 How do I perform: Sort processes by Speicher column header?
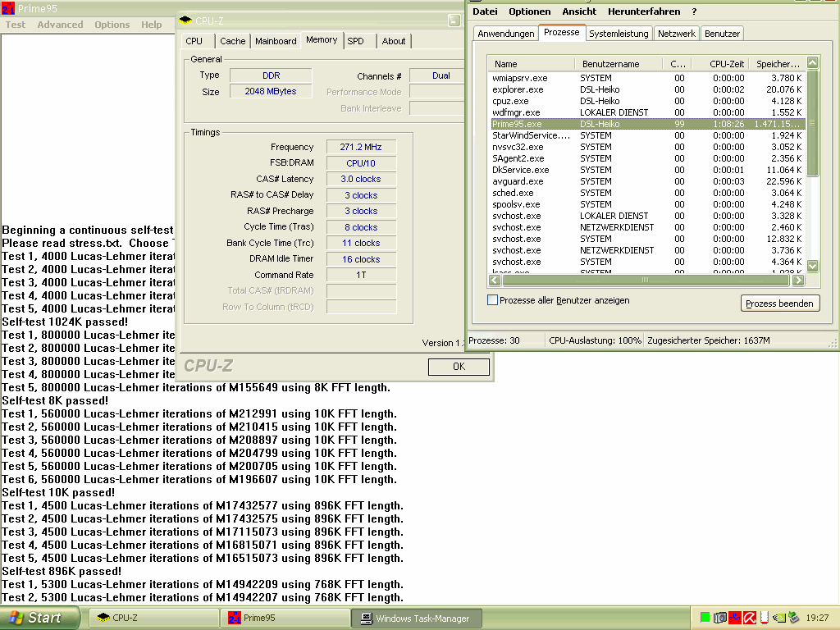click(x=778, y=64)
